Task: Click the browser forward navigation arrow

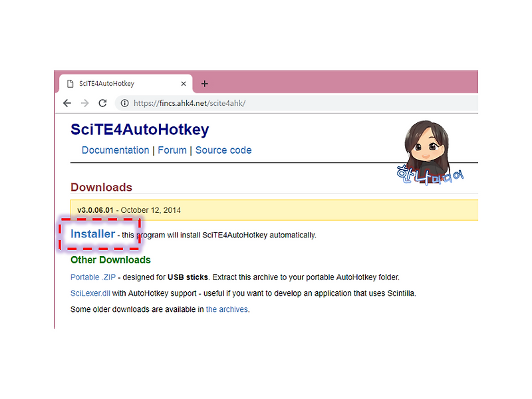Action: pos(84,103)
